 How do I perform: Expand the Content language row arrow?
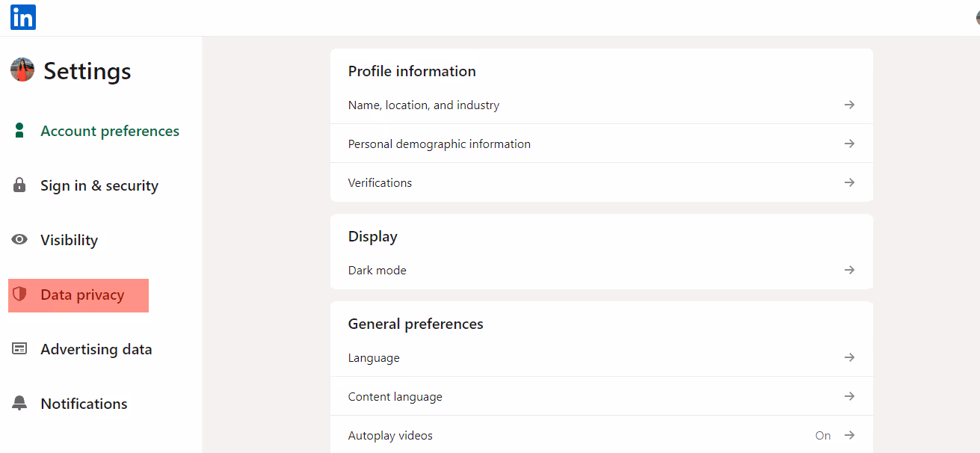pyautogui.click(x=849, y=396)
